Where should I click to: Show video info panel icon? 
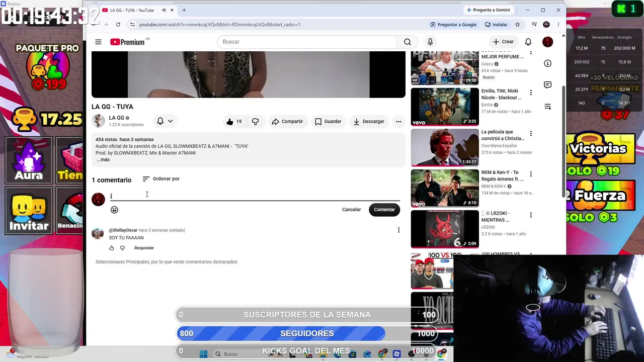(x=547, y=63)
